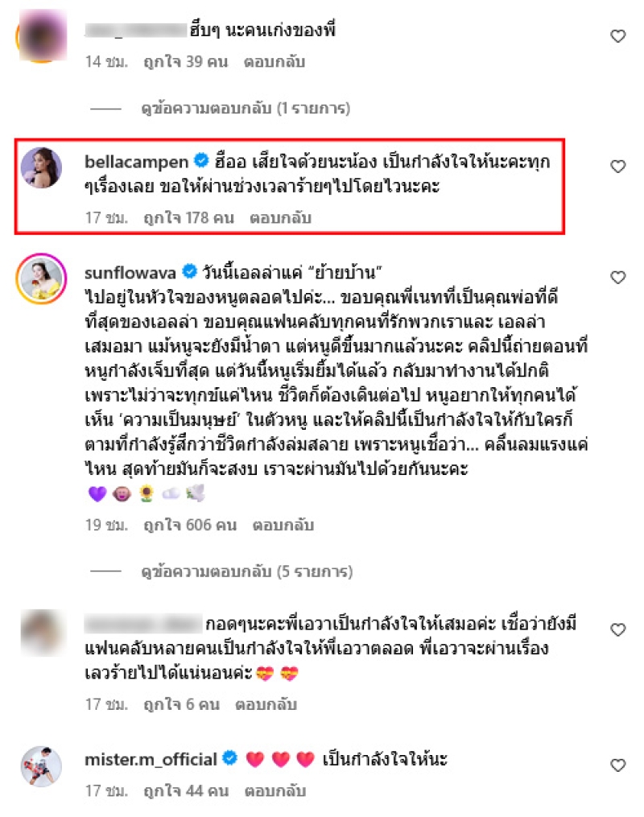
Task: Like the bellacampen comment with heart icon
Action: click(x=617, y=167)
